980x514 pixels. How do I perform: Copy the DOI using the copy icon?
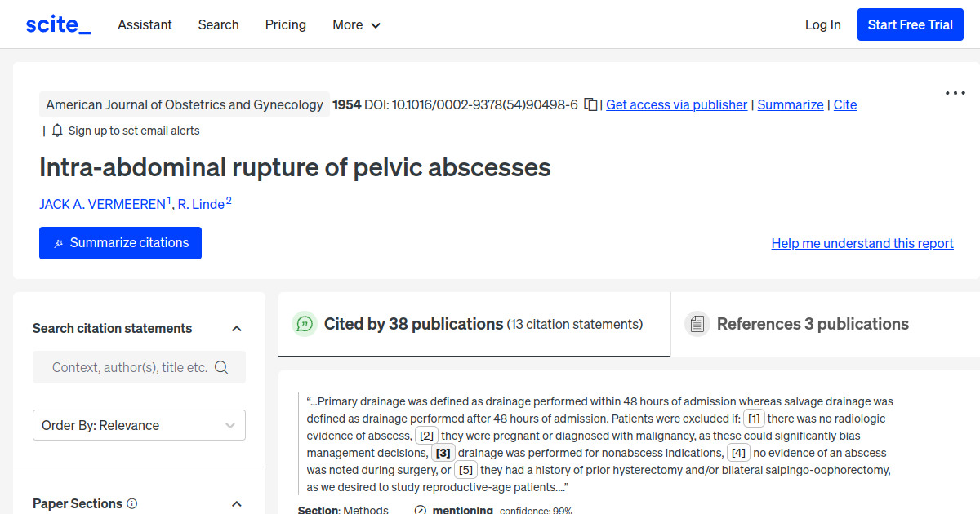coord(590,104)
